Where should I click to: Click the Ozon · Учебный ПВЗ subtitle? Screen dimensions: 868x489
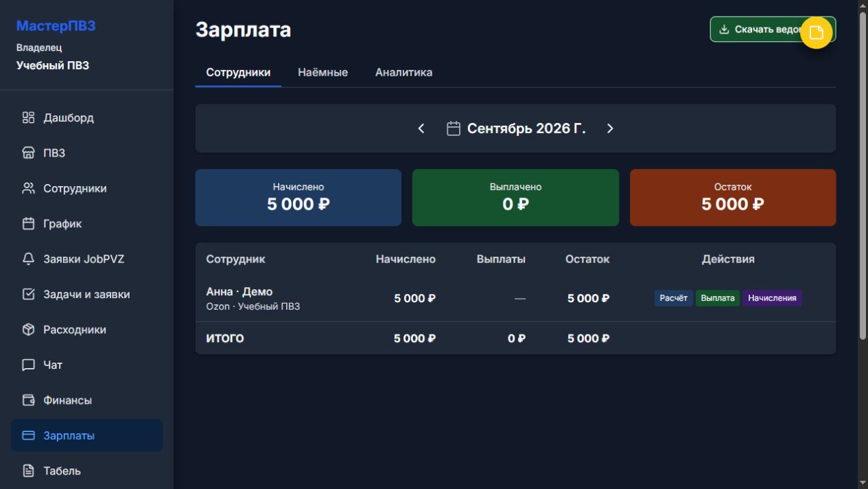[253, 306]
